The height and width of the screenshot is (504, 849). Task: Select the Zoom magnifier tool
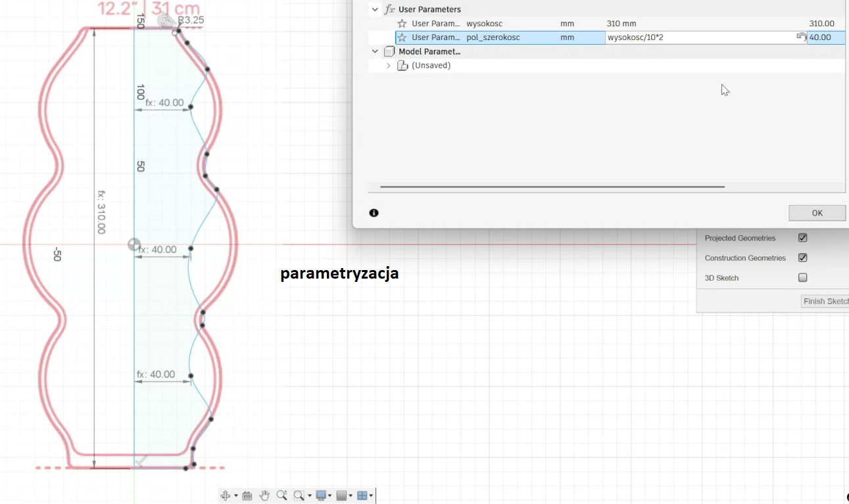pos(281,495)
